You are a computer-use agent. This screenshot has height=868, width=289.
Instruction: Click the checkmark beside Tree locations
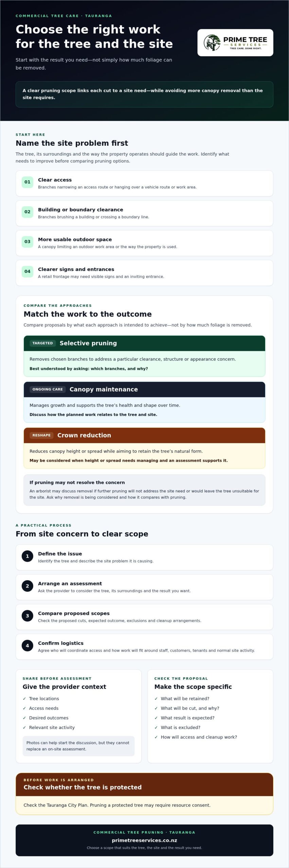tap(24, 699)
